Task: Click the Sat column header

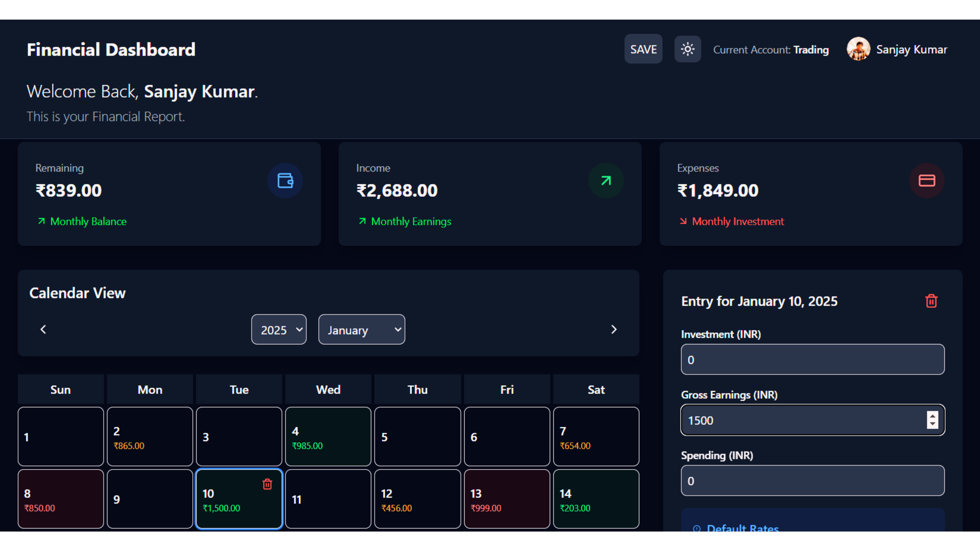Action: click(596, 389)
